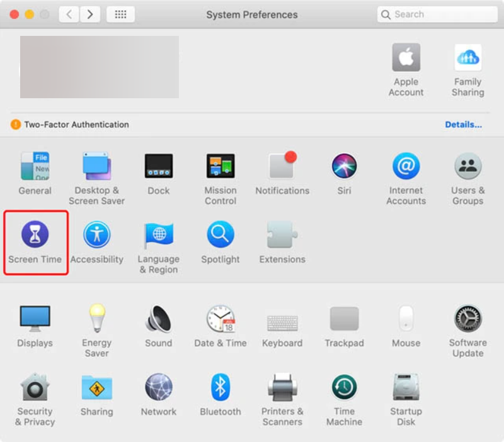Click the Two-Factor Authentication warning icon
504x442 pixels.
(x=16, y=124)
